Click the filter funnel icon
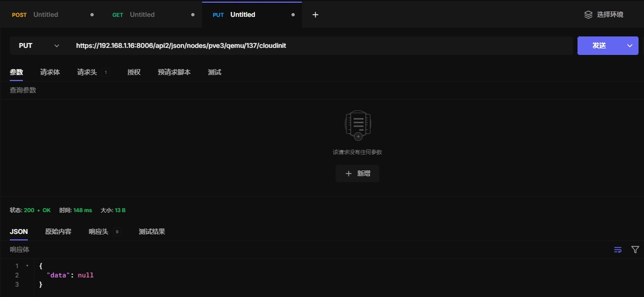 (x=635, y=250)
